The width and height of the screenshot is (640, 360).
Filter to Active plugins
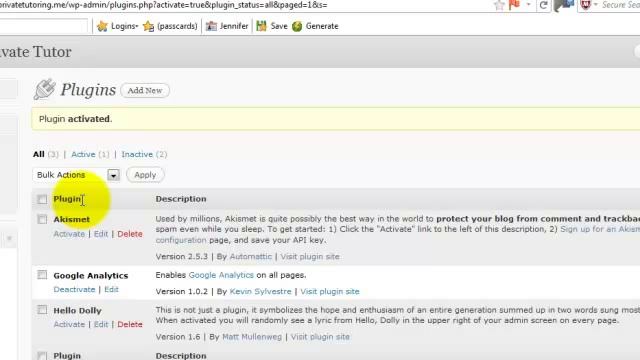pos(83,154)
